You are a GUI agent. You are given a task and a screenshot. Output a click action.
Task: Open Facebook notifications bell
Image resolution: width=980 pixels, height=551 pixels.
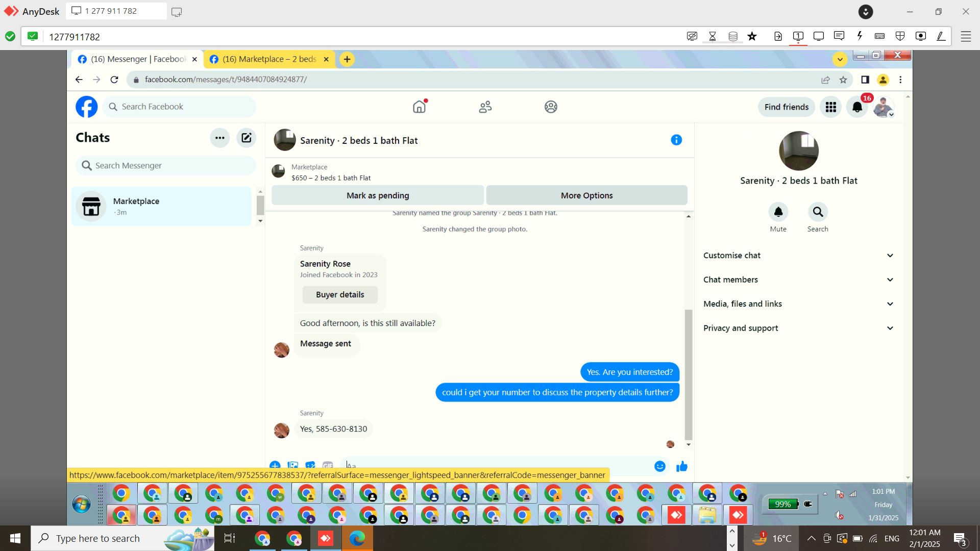(857, 107)
